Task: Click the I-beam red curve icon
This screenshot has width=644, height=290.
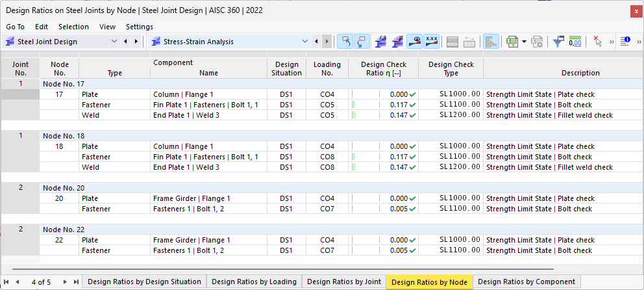Action: tap(397, 42)
